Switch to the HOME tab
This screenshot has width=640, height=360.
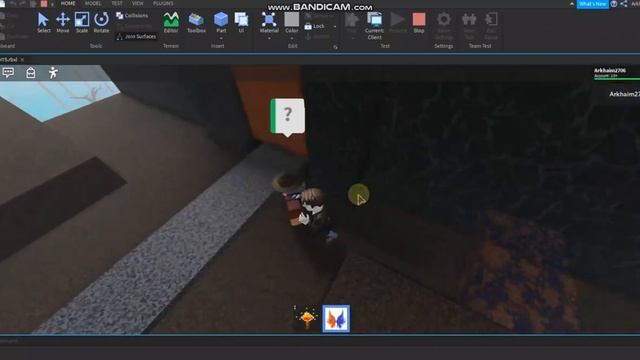pyautogui.click(x=68, y=3)
